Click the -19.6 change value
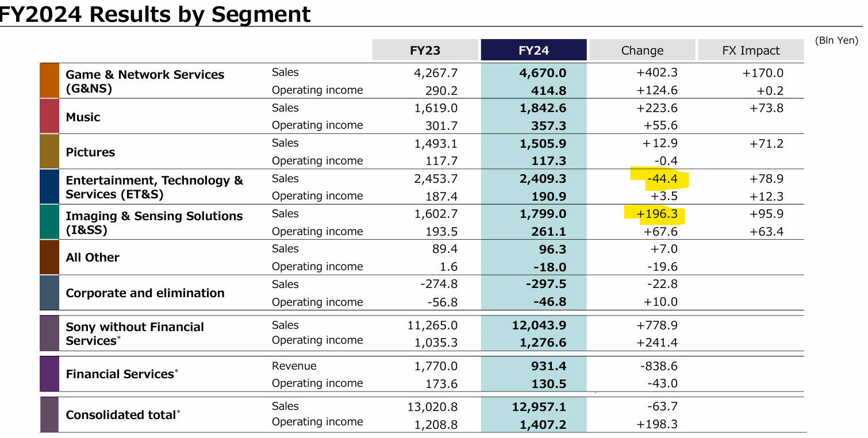This screenshot has height=438, width=868. (662, 267)
